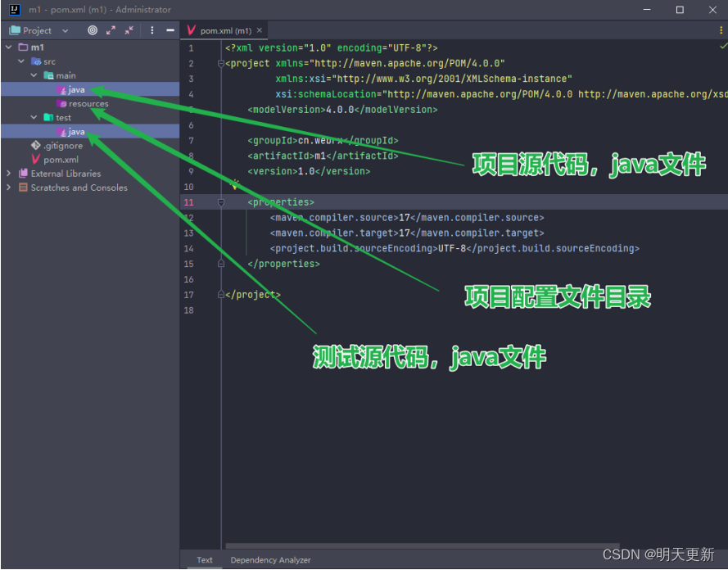Click the fold end marker at line 15

click(221, 264)
